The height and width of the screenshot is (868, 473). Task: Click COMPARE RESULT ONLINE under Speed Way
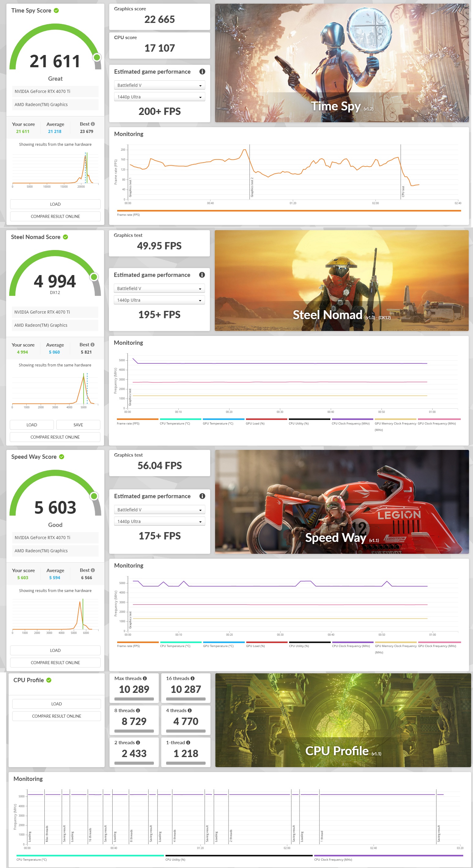pyautogui.click(x=55, y=662)
